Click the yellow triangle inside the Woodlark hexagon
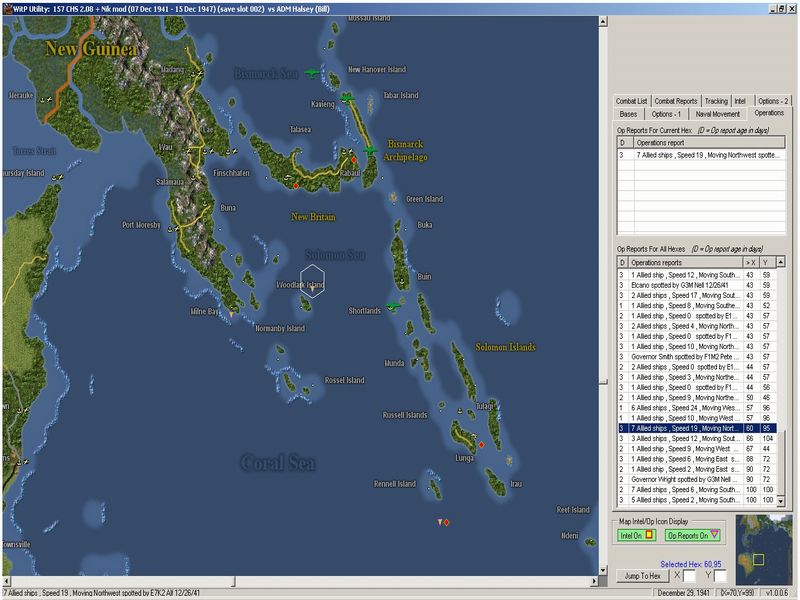 pyautogui.click(x=312, y=289)
